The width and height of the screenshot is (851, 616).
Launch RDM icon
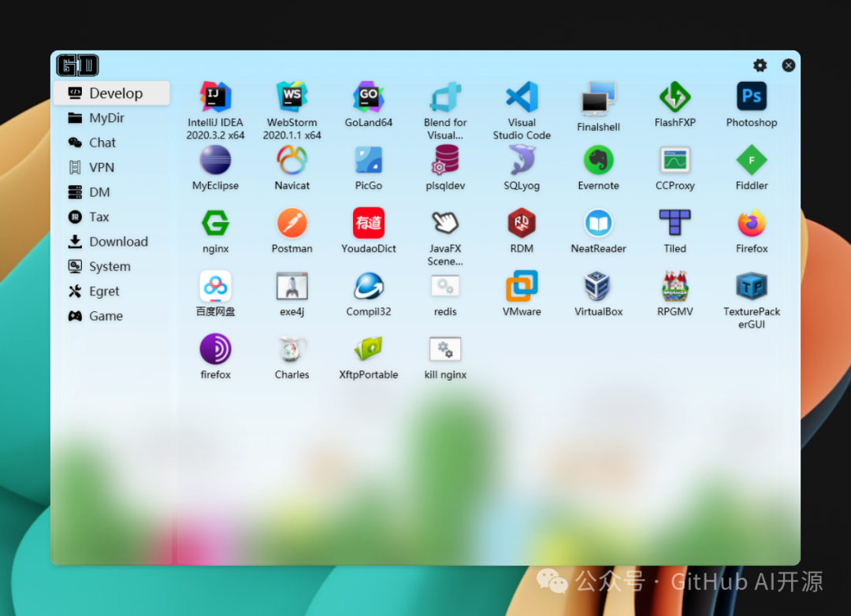tap(522, 223)
